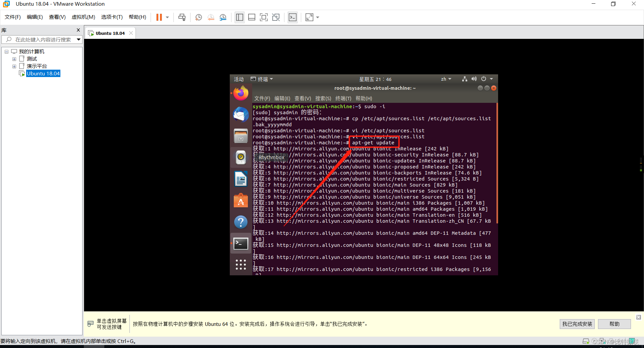Open the 虚拟机(M) menu

point(83,17)
